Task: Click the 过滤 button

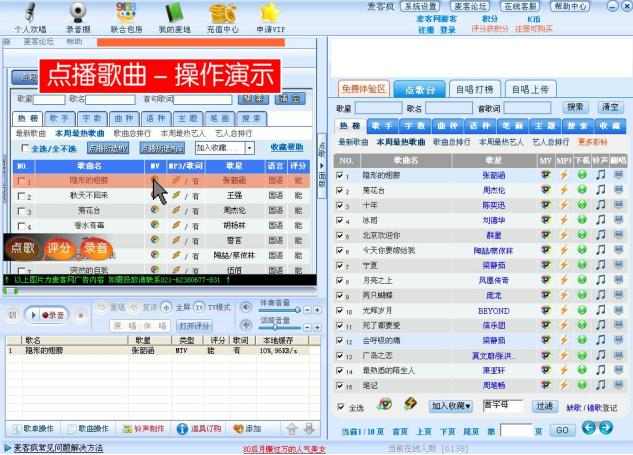Action: pyautogui.click(x=545, y=406)
